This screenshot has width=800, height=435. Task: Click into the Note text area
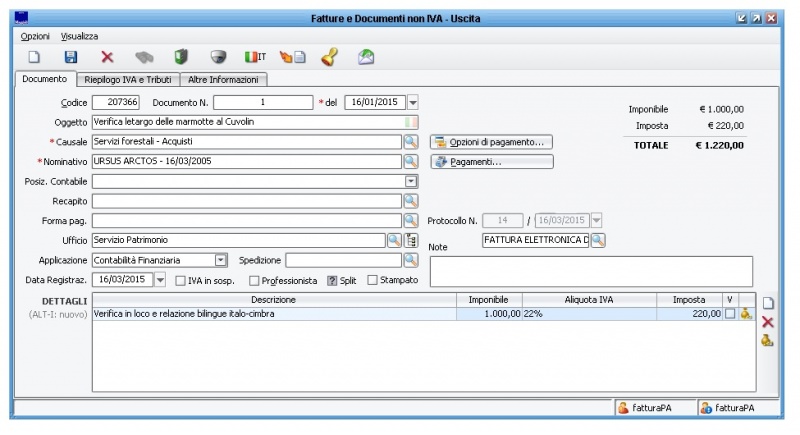point(590,271)
